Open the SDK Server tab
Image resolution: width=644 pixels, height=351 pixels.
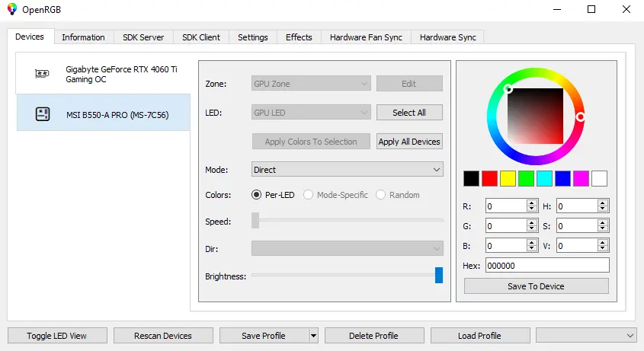tap(143, 37)
